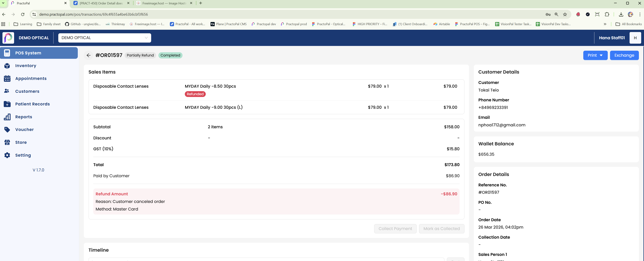Open Inventory via its box icon

pos(7,66)
